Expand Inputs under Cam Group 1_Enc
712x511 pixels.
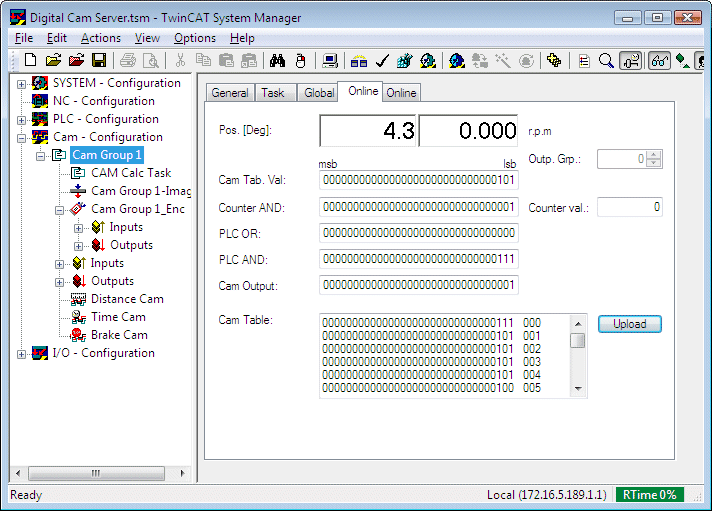[79, 228]
